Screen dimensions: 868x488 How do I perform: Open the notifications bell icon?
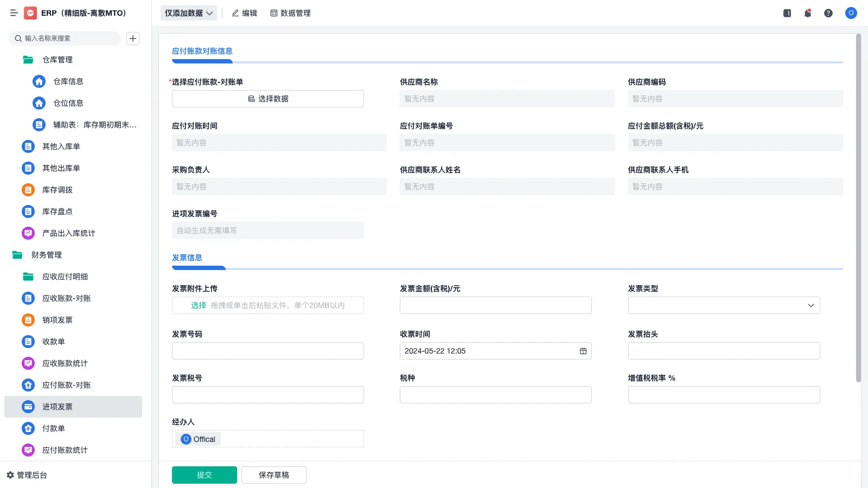point(807,13)
